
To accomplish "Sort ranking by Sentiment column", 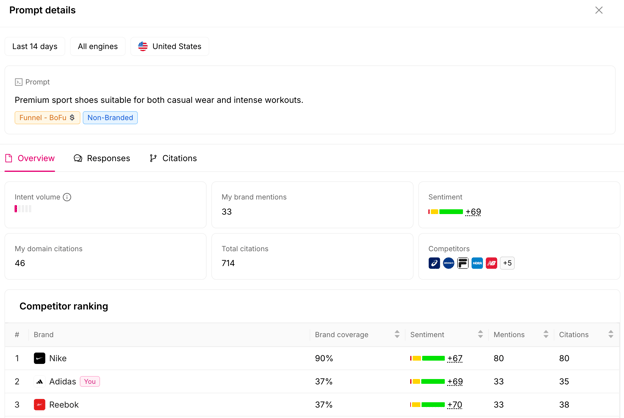I will [x=480, y=334].
